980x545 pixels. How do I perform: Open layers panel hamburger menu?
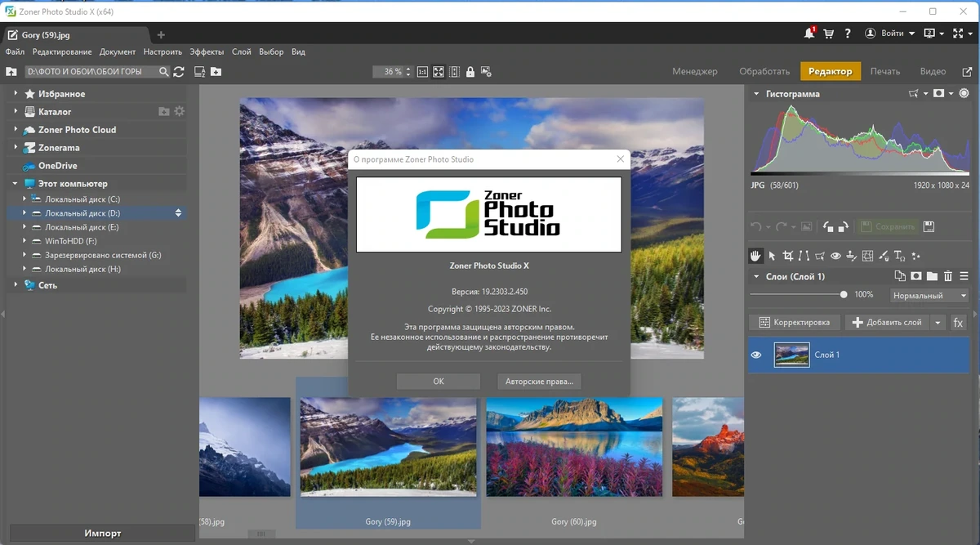pyautogui.click(x=964, y=276)
